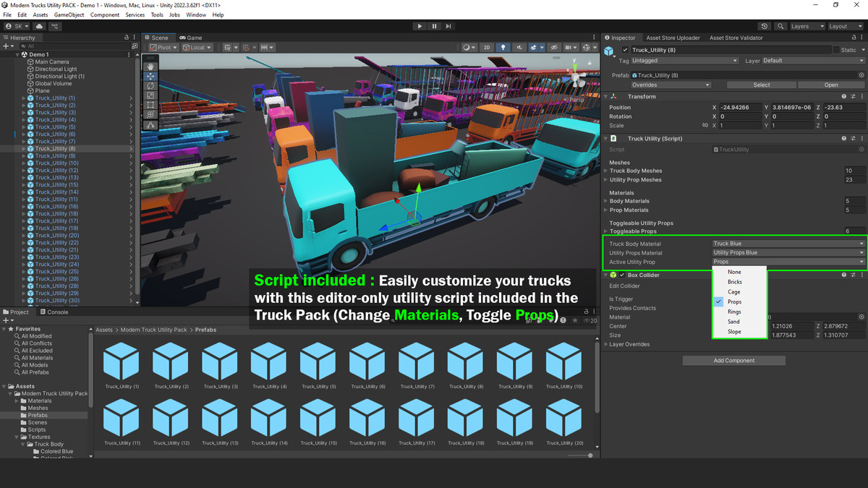Viewport: 868px width, 488px height.
Task: Open the Layout dropdown in top toolbar
Action: [845, 26]
